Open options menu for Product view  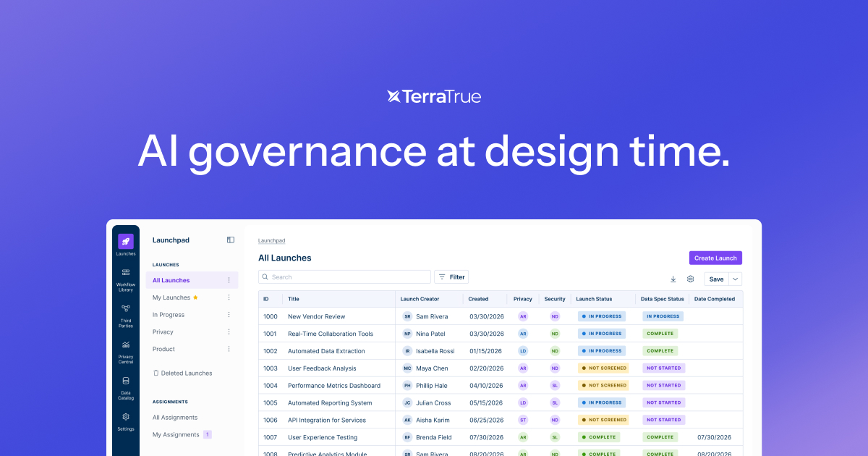tap(229, 349)
